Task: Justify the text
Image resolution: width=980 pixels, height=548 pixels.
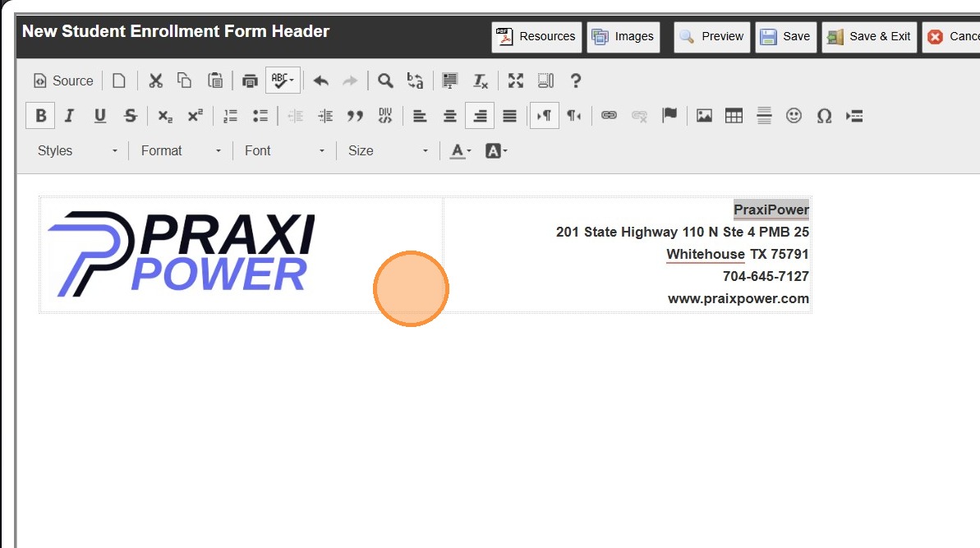Action: [510, 116]
